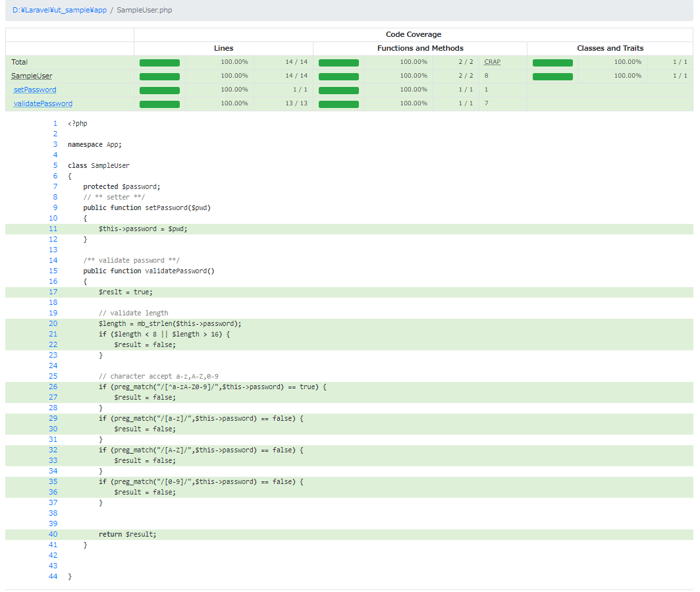
Task: Click the 13 / 13 lines count
Action: pos(296,103)
